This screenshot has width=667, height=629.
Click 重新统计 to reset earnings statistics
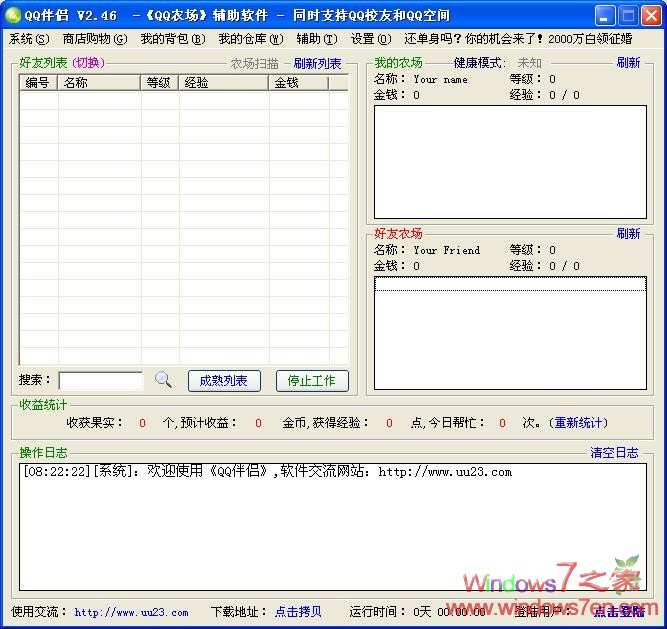581,423
